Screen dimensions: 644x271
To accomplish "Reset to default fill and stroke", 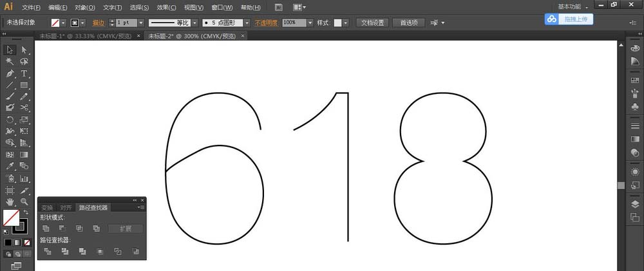I will [6, 232].
